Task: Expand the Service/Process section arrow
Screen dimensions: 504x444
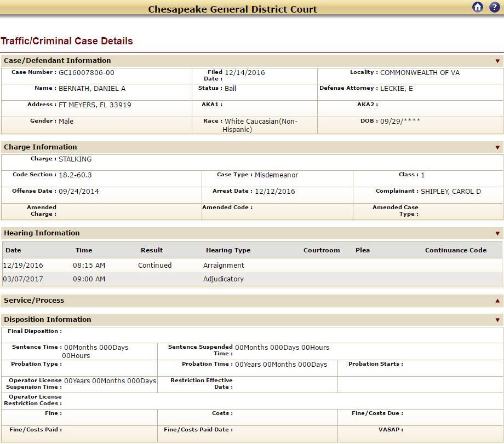Action: tap(497, 301)
